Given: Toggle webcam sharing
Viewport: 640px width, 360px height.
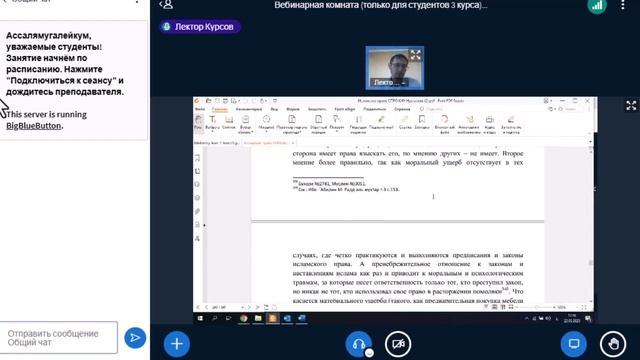Looking at the screenshot, I should tap(398, 344).
